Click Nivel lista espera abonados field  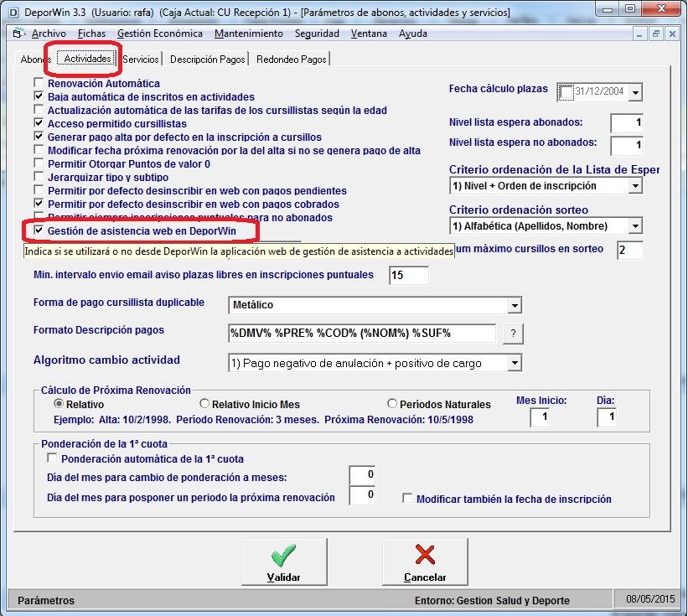click(627, 123)
